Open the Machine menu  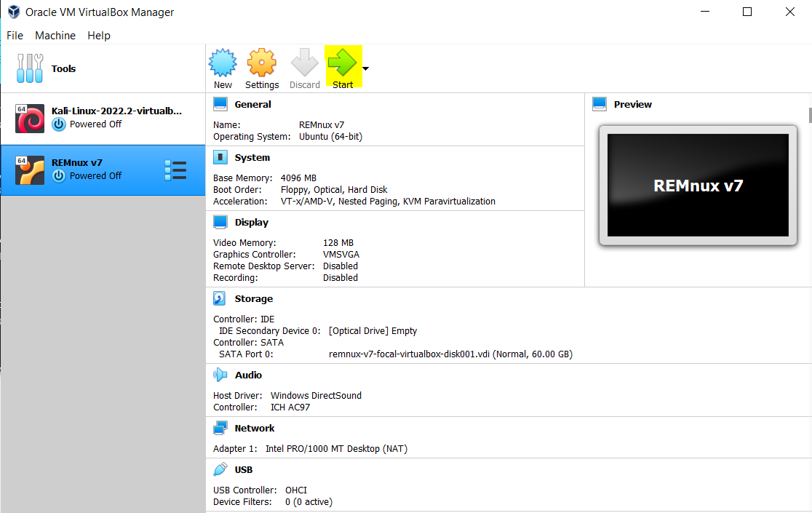55,35
